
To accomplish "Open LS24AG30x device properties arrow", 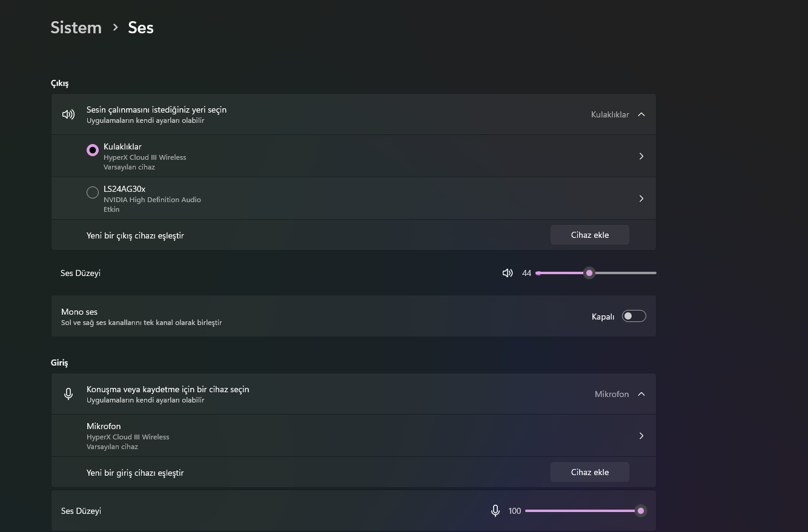I will 641,199.
